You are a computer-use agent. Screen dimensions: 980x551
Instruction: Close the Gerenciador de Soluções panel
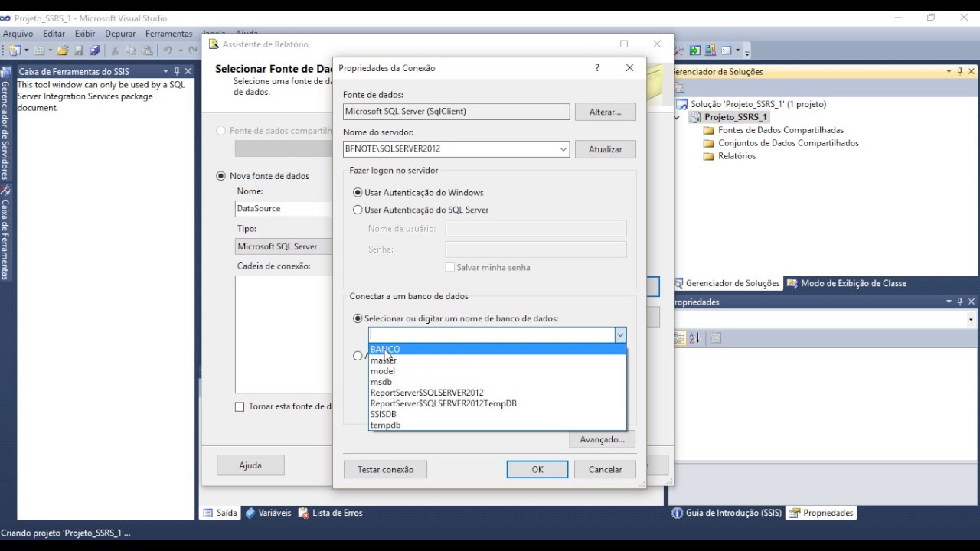coord(972,71)
